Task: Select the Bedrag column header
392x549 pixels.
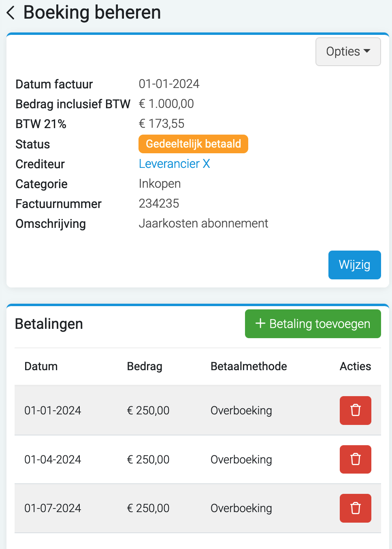Action: tap(145, 366)
